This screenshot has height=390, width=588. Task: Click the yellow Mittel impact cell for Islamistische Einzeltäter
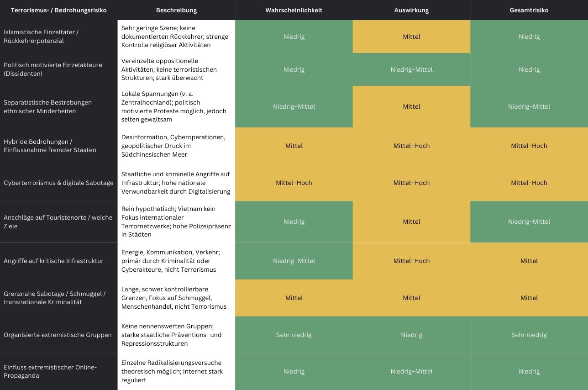411,37
